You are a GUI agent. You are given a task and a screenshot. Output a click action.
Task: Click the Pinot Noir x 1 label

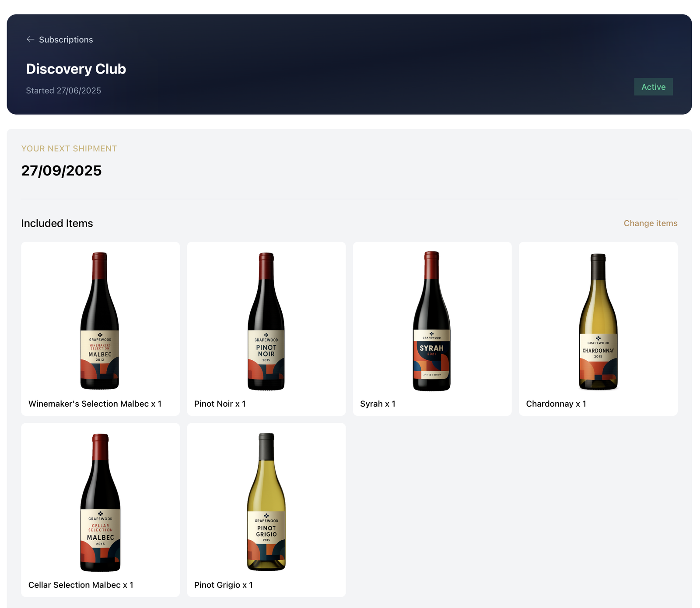(220, 404)
